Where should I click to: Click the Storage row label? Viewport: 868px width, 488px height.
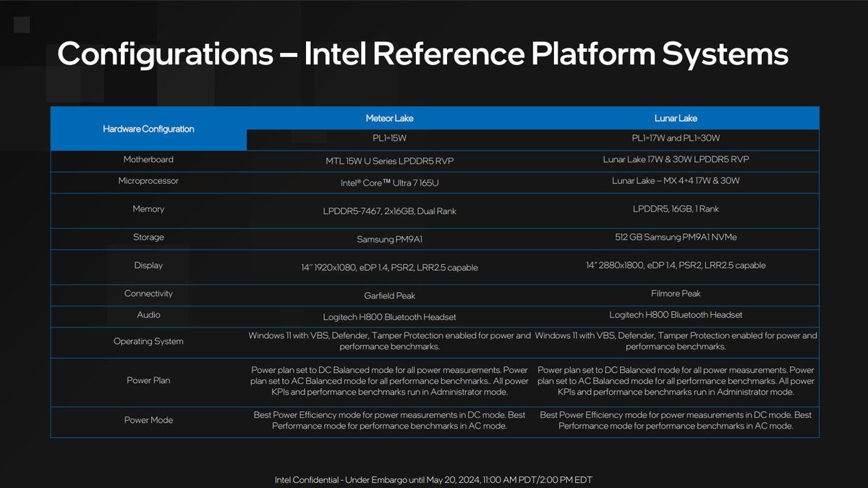pos(148,237)
